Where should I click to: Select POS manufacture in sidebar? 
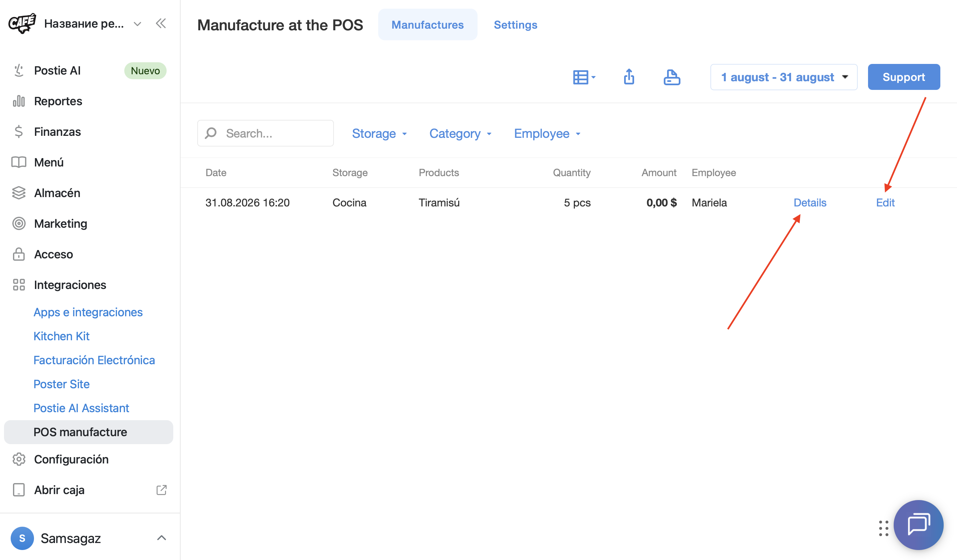pyautogui.click(x=89, y=432)
